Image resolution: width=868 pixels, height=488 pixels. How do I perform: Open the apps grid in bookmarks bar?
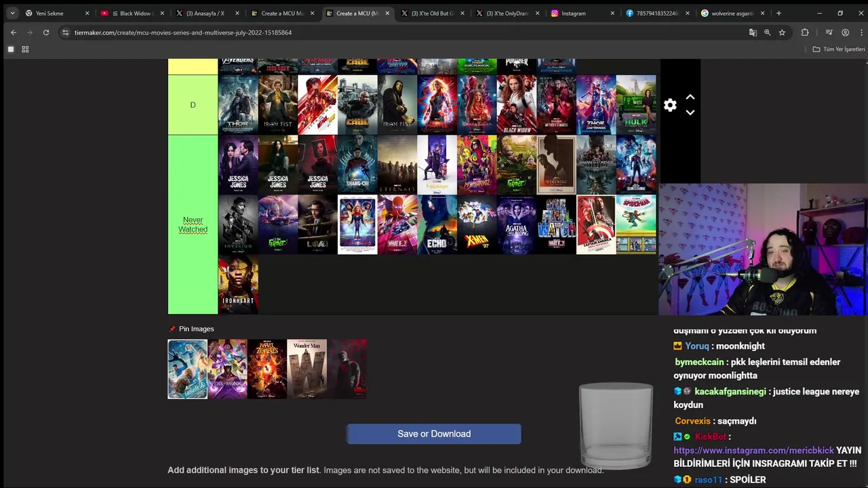25,49
